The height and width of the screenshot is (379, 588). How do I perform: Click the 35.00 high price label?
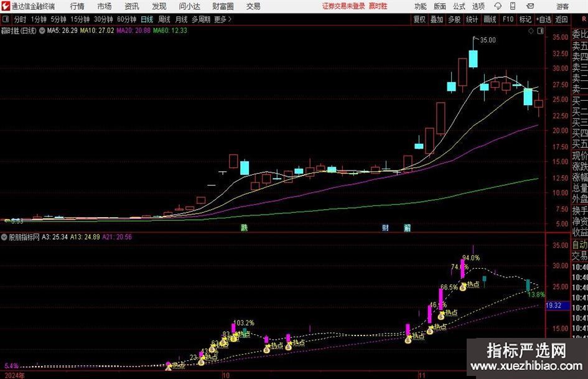pyautogui.click(x=488, y=40)
